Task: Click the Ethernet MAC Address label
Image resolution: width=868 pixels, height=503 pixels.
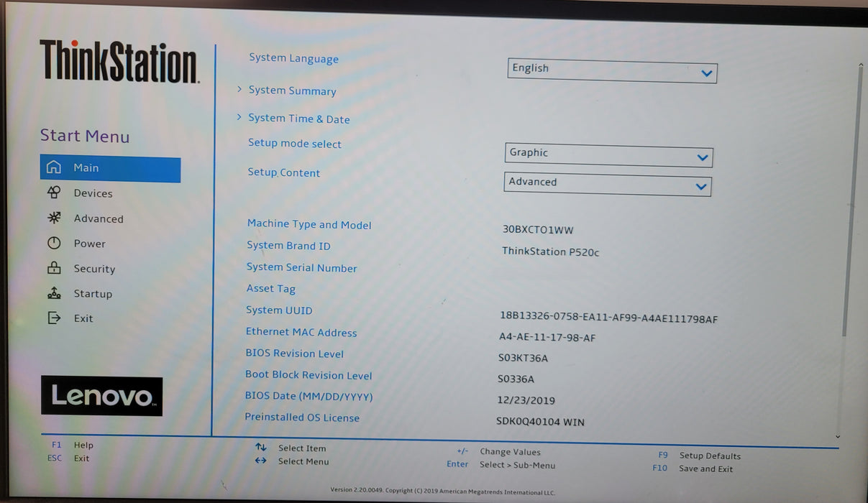Action: [x=301, y=332]
